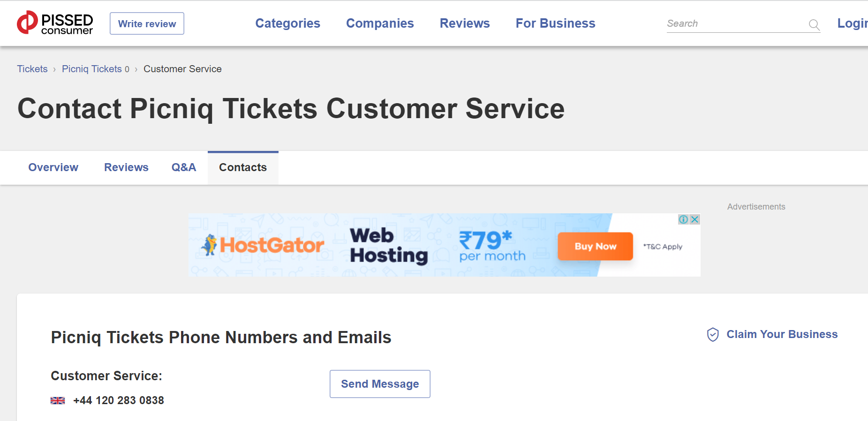Switch to the Overview tab

point(53,167)
